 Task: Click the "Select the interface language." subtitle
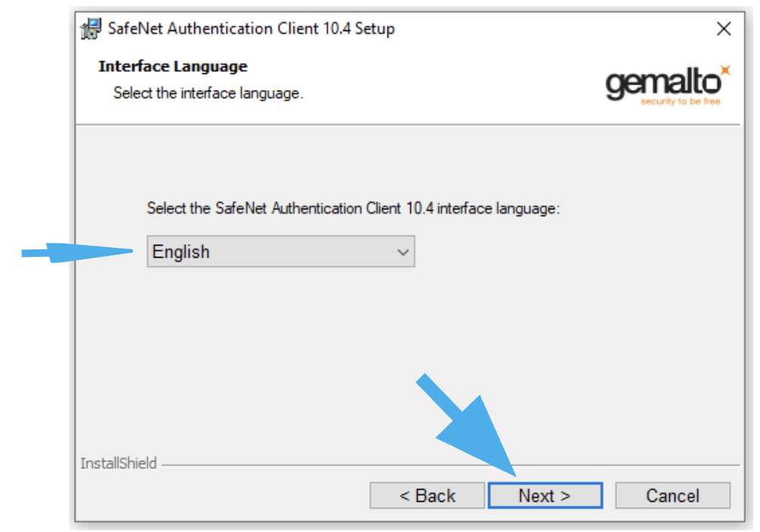point(208,93)
